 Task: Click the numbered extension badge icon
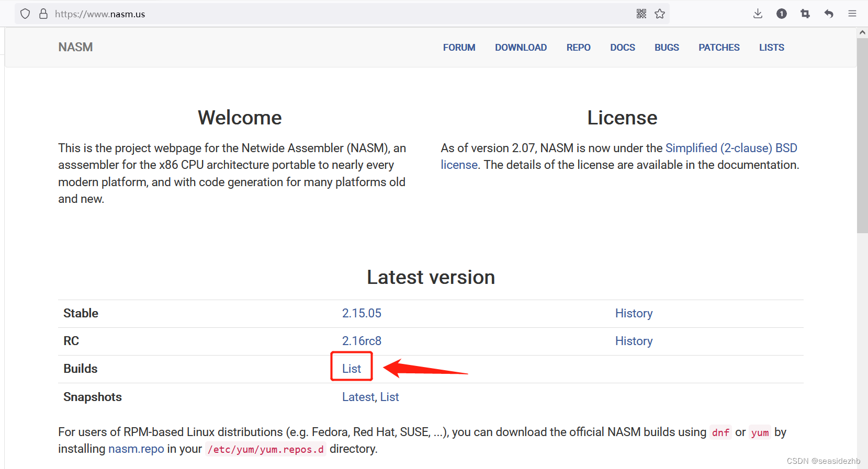[x=782, y=14]
